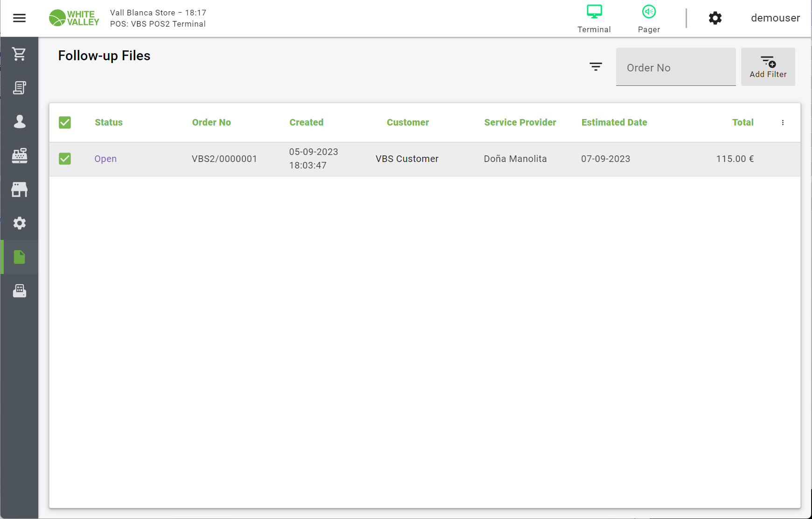Open configuration gear in sidebar

19,223
